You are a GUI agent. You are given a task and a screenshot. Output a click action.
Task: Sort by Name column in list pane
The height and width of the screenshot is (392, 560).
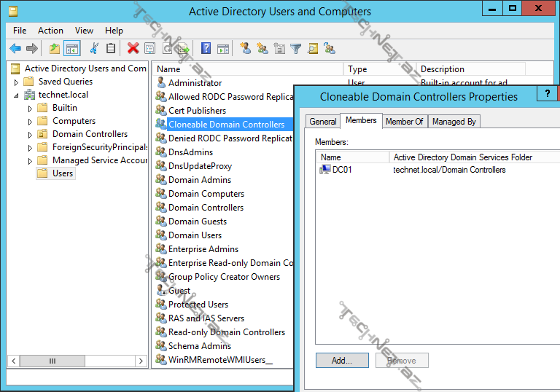248,69
